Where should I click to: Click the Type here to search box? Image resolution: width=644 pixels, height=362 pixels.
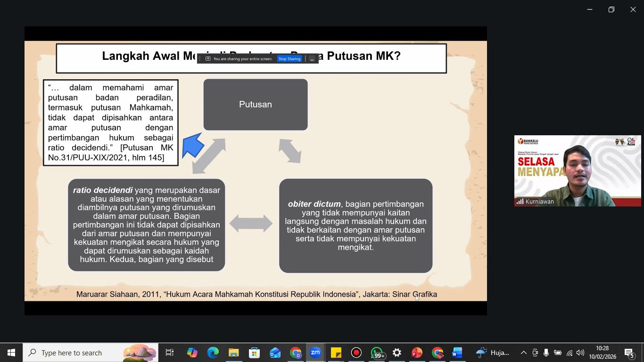point(91,353)
